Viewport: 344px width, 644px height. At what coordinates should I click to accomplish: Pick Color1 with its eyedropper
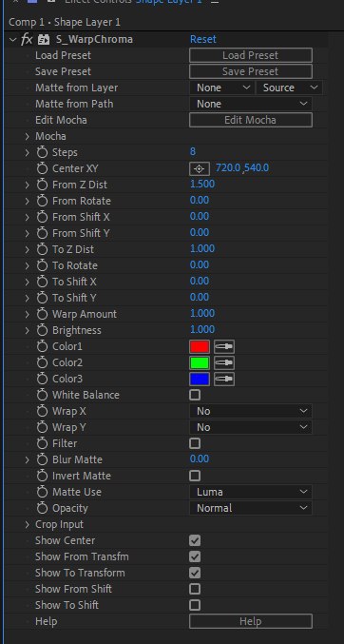pos(224,346)
